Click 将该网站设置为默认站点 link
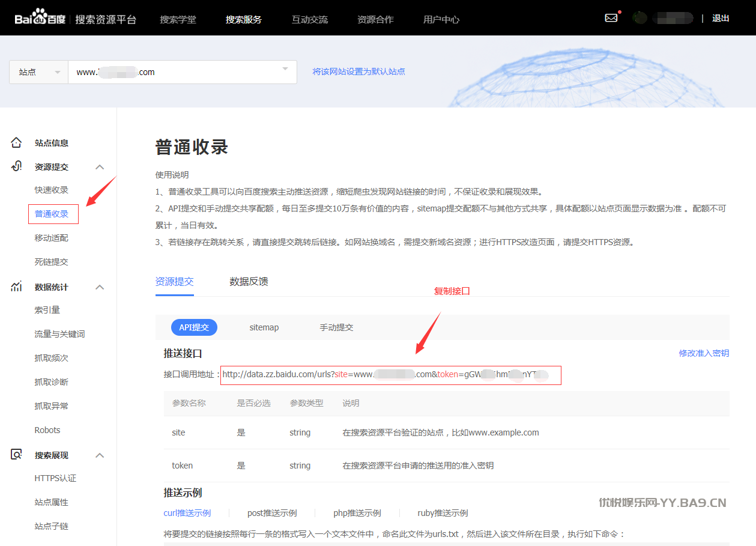Viewport: 756px width, 546px height. click(358, 71)
